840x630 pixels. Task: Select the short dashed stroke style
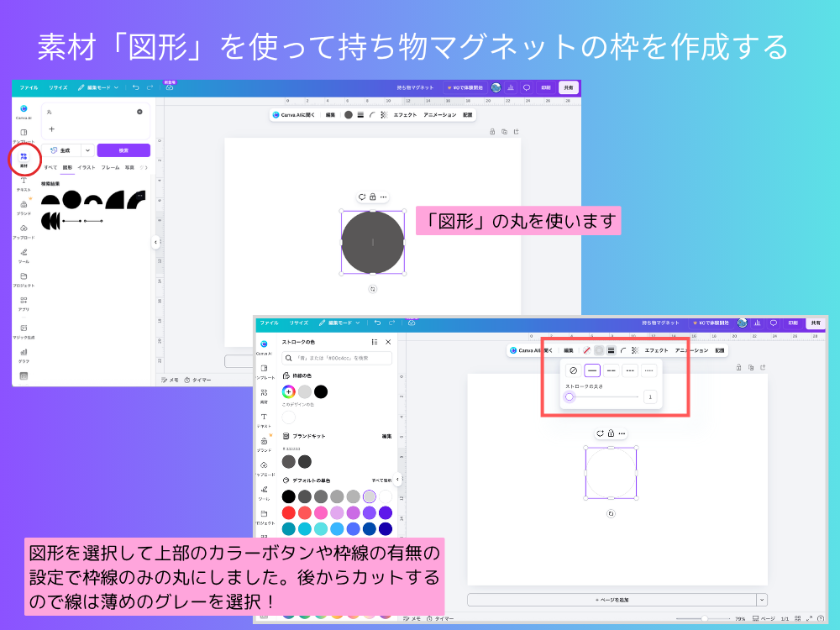(x=629, y=370)
